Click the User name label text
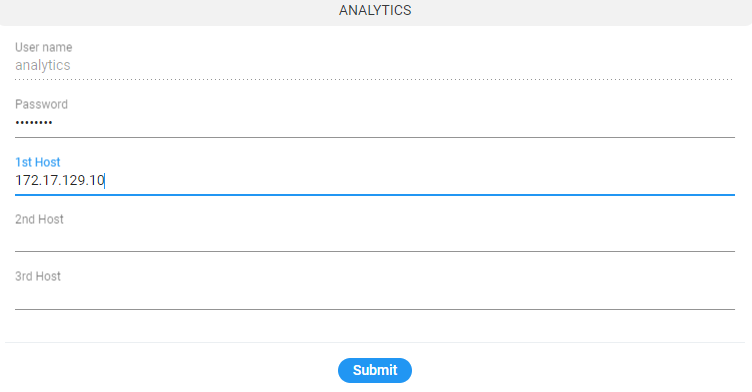This screenshot has width=752, height=392. pyautogui.click(x=43, y=47)
